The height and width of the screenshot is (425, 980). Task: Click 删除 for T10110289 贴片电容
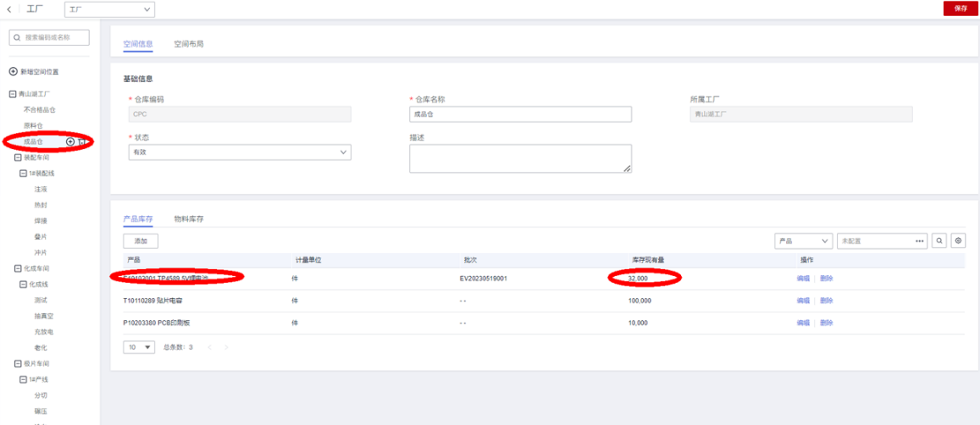pyautogui.click(x=826, y=301)
